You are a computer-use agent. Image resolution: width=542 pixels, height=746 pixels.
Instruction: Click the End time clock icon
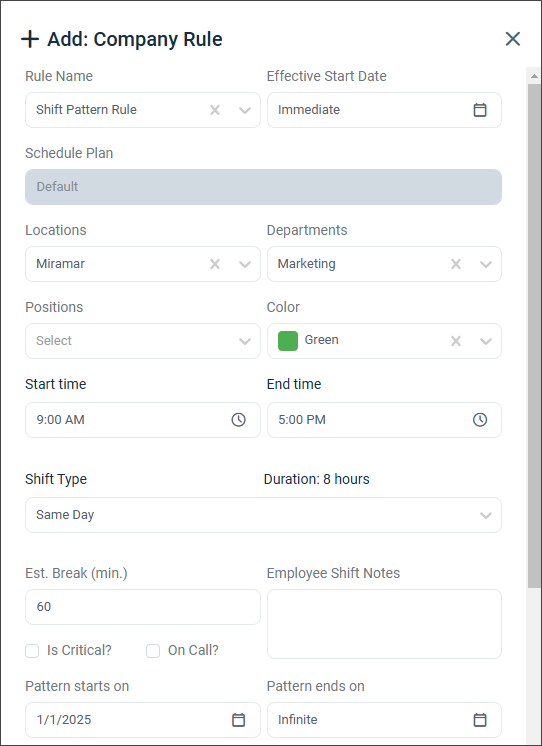(480, 420)
